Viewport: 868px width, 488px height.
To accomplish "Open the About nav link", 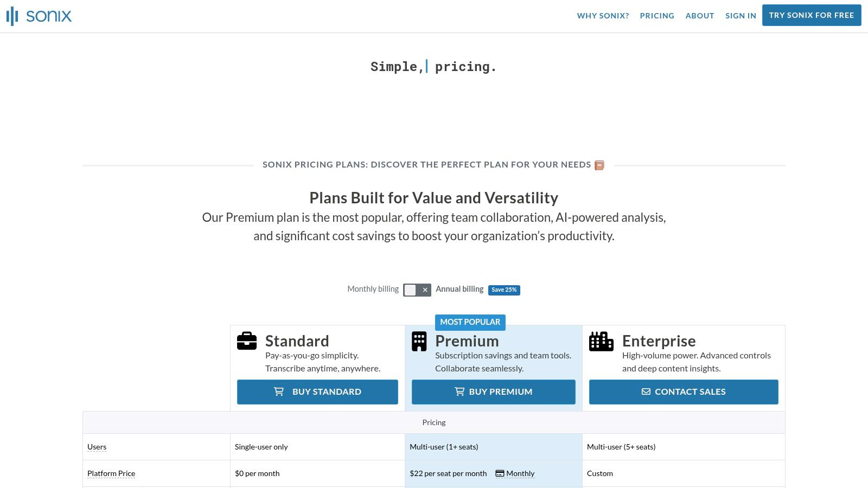I will (699, 16).
